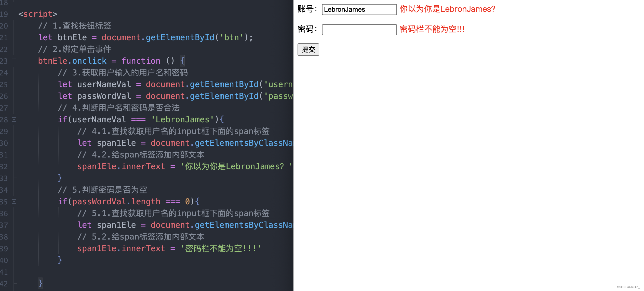
Task: Click getElementsByClassName call on line 37
Action: (x=244, y=225)
